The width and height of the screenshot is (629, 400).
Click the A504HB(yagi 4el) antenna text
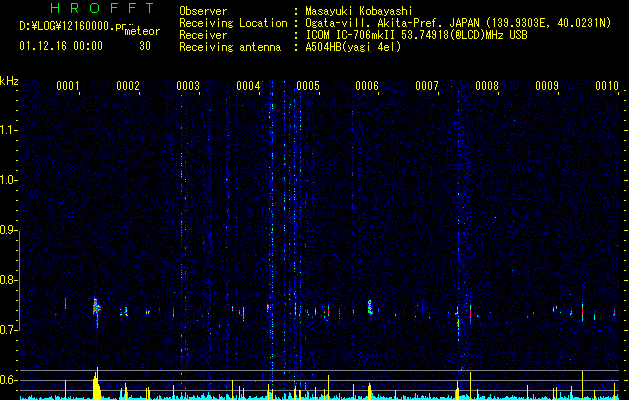click(x=353, y=47)
